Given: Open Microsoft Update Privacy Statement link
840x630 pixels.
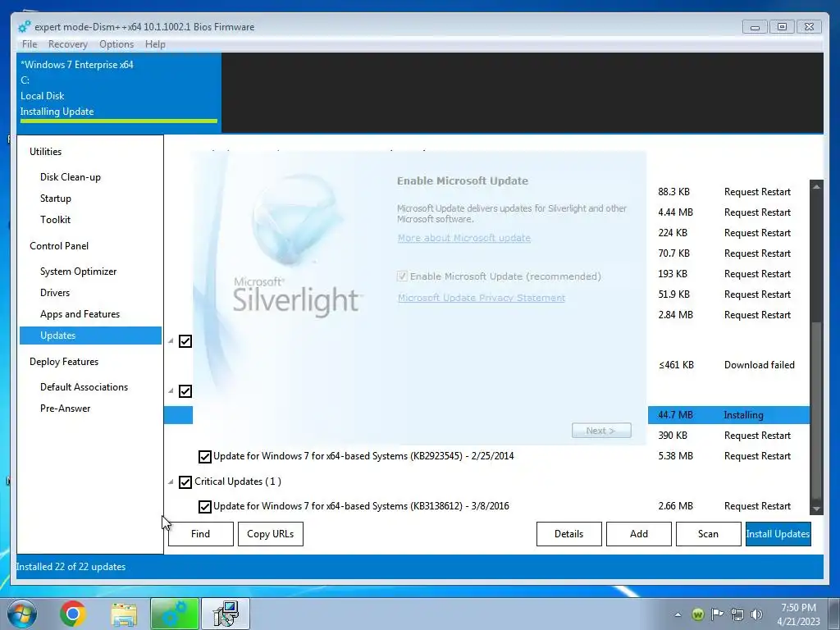Looking at the screenshot, I should tap(481, 298).
